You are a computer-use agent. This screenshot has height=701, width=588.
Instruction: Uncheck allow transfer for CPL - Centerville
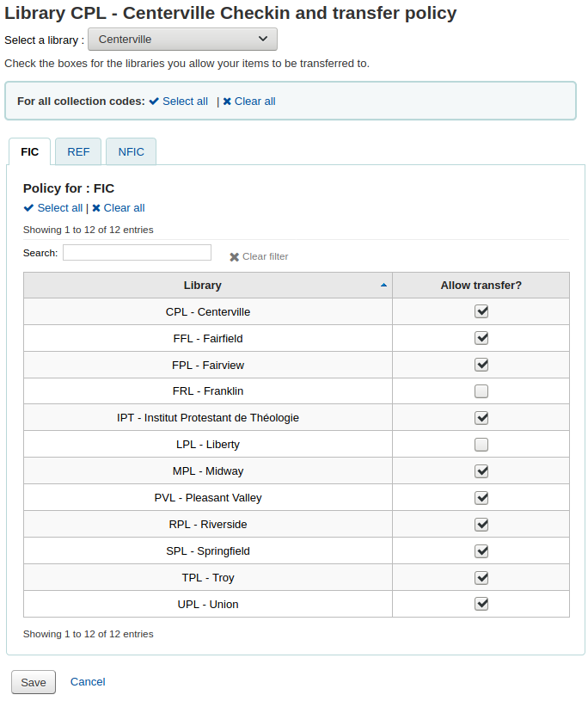click(x=481, y=311)
